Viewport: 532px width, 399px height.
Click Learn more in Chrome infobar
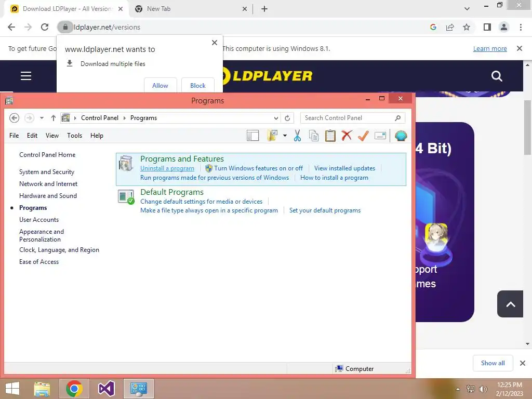pos(490,48)
